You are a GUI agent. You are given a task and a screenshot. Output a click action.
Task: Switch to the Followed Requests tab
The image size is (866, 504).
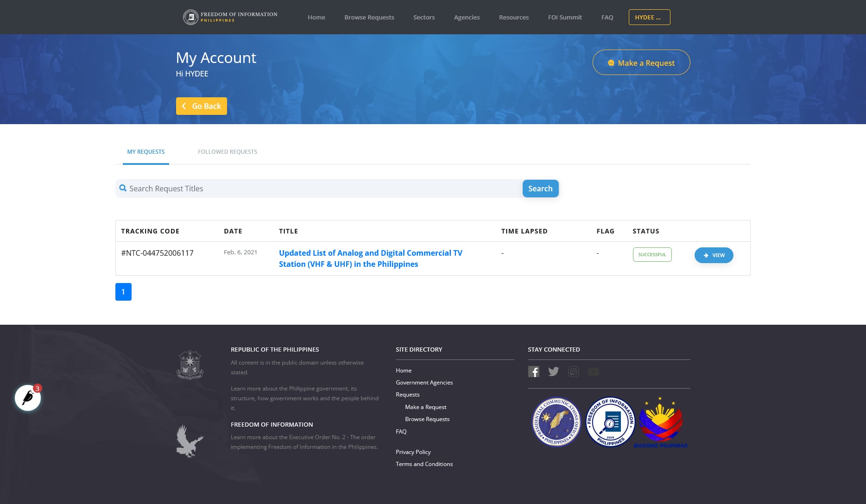228,151
